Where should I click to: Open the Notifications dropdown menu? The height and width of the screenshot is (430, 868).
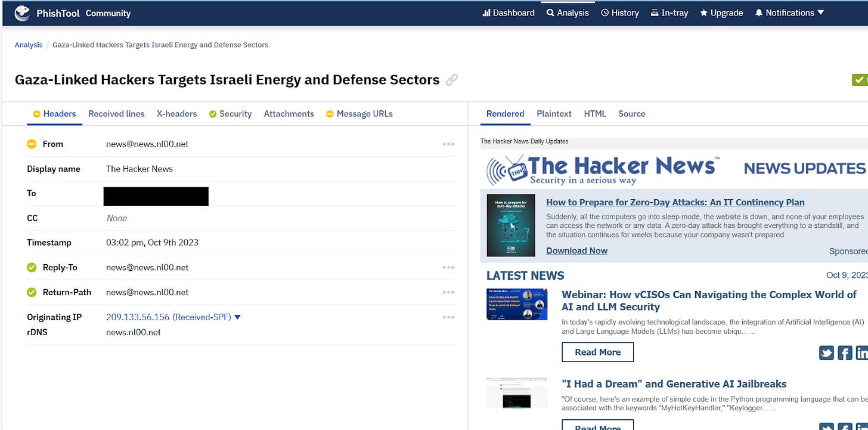pyautogui.click(x=789, y=13)
